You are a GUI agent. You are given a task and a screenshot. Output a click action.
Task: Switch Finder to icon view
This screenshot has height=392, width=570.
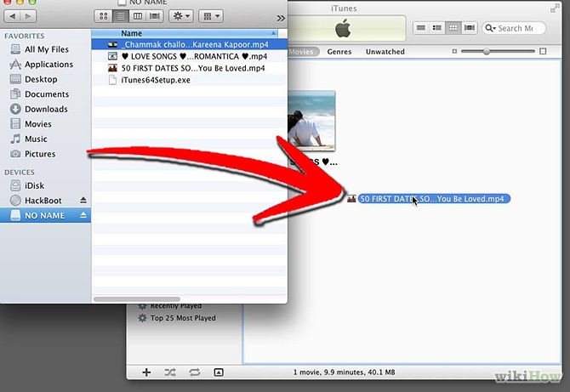[103, 16]
